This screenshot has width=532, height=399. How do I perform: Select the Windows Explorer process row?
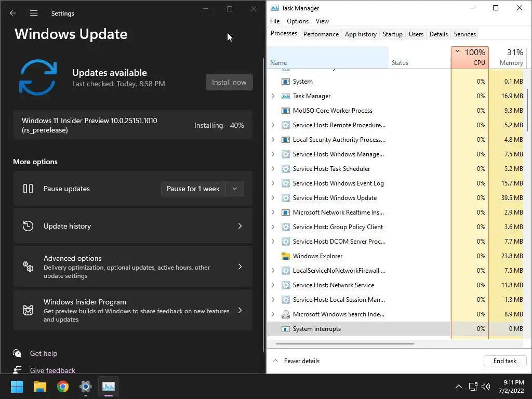(x=395, y=256)
